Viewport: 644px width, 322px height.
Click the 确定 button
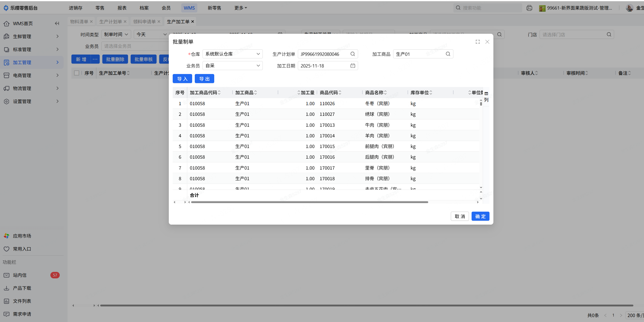(480, 216)
